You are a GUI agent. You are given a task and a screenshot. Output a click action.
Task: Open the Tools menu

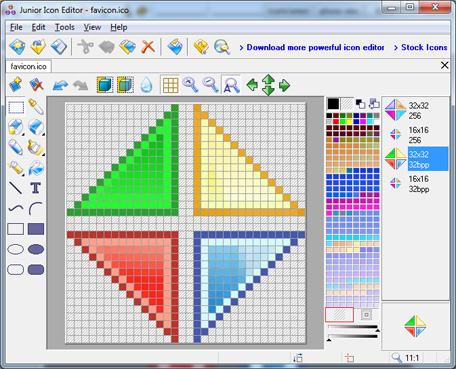point(65,27)
